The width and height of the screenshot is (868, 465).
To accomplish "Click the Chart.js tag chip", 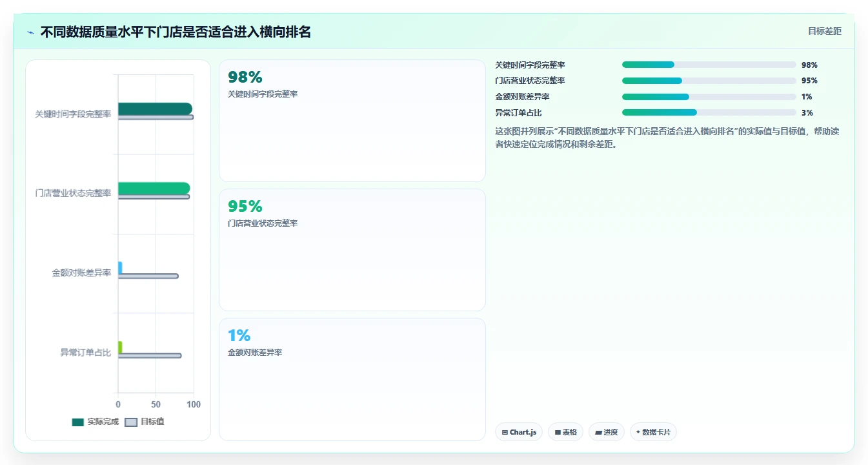I will click(x=519, y=432).
